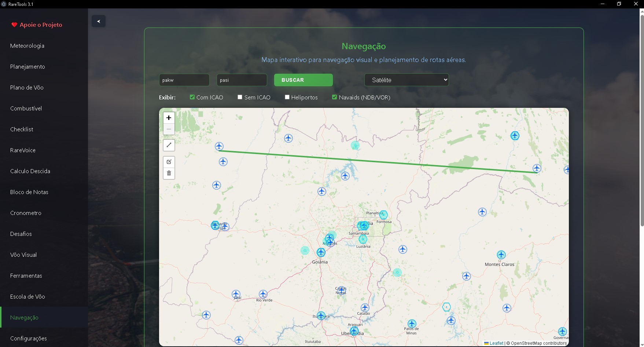This screenshot has width=644, height=347.
Task: Click the hexagonal navaid marker near Catalão
Action: click(446, 307)
